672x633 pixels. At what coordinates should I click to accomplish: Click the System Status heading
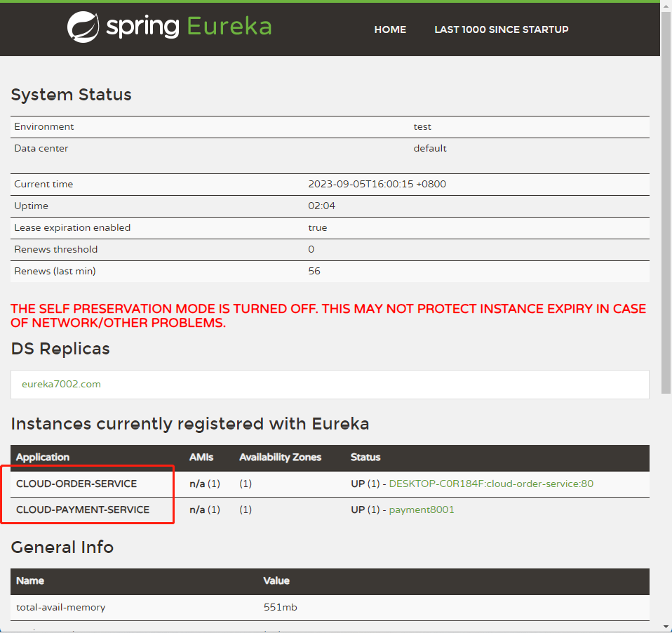(71, 95)
